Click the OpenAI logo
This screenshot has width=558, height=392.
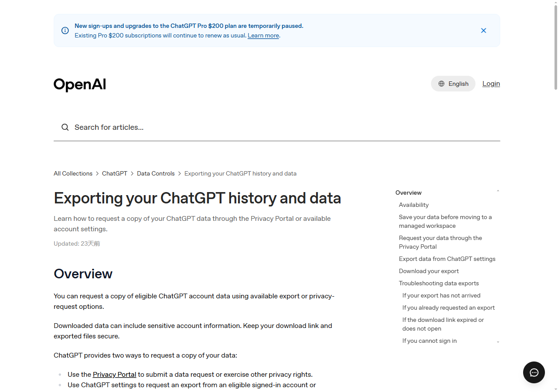pos(80,84)
